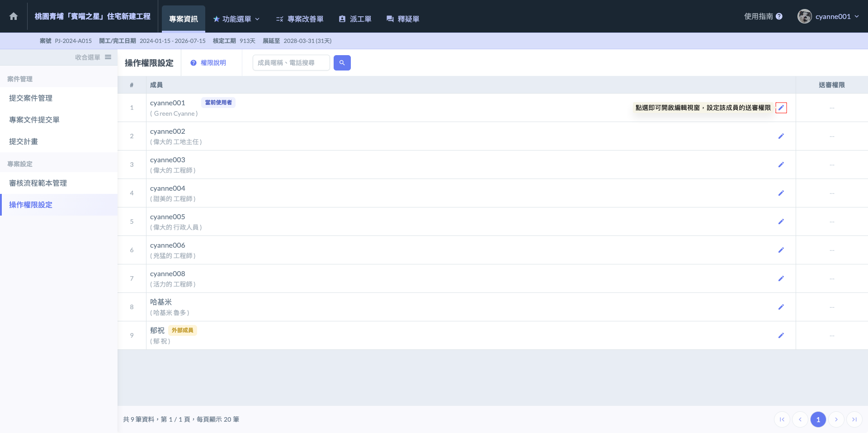Click the case number PJ-2024-A015
The width and height of the screenshot is (868, 433).
pos(73,41)
